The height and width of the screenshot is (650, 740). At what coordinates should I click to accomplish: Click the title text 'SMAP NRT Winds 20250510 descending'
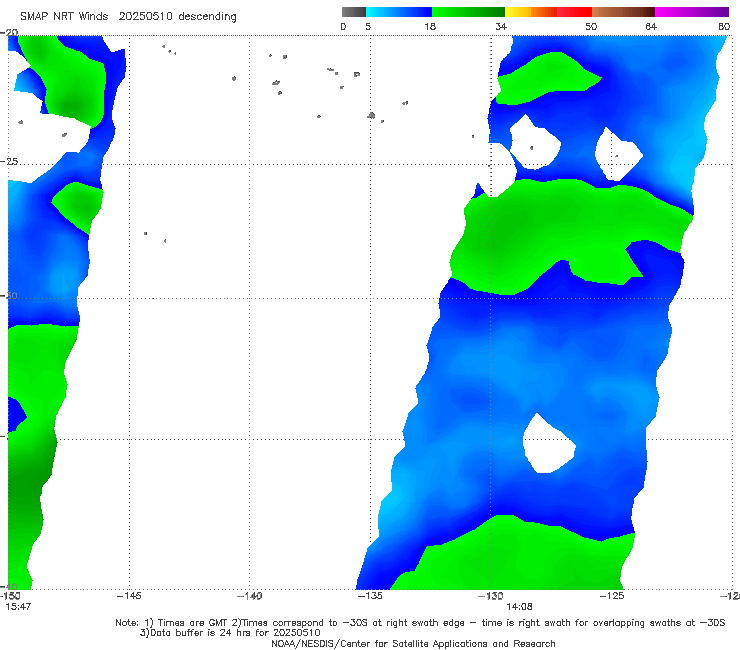[x=128, y=17]
